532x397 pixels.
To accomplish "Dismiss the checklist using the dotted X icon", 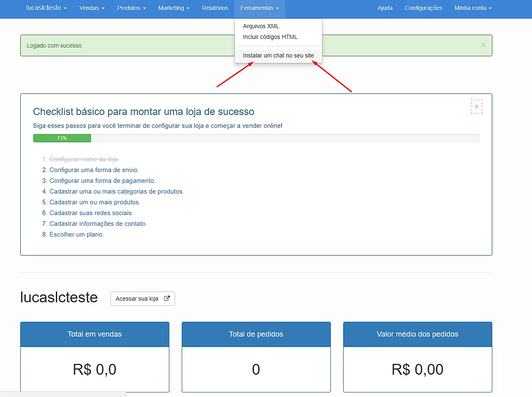I will (x=477, y=107).
